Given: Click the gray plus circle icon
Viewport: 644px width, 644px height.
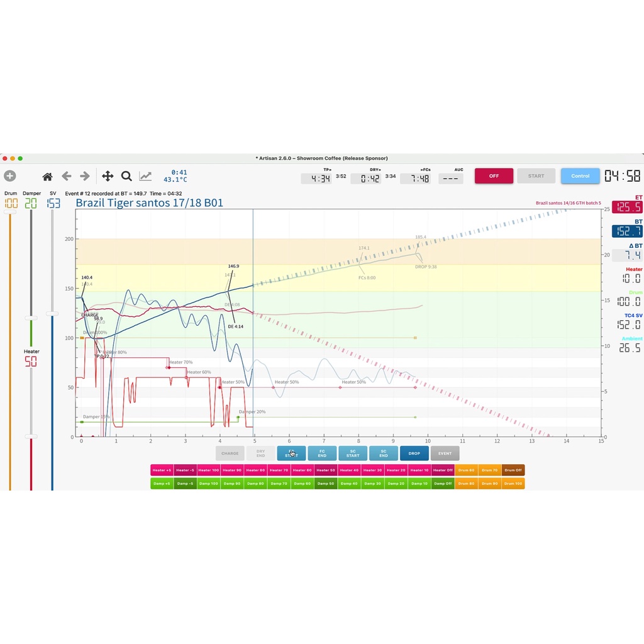Looking at the screenshot, I should click(10, 177).
